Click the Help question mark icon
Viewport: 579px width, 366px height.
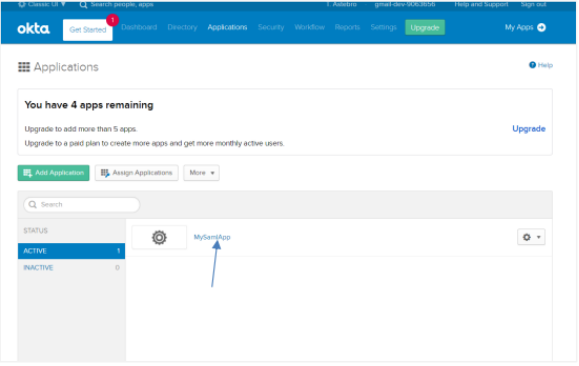532,65
